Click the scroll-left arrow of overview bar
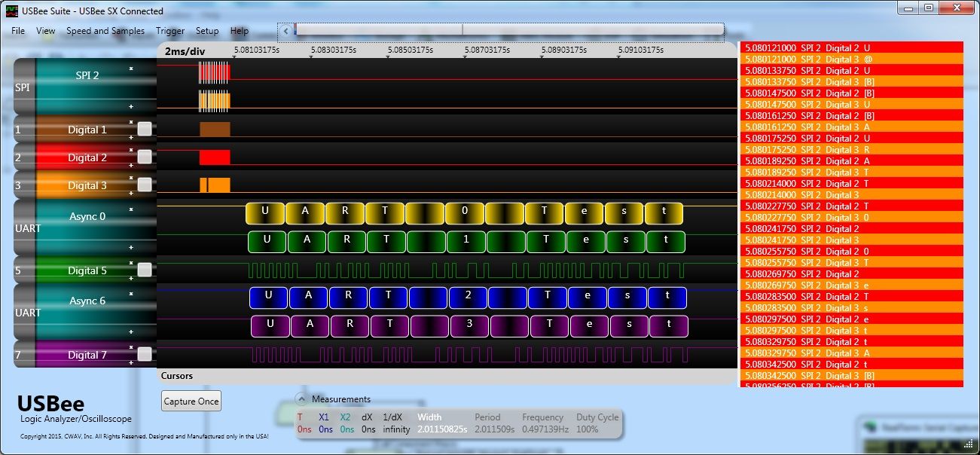The width and height of the screenshot is (980, 455). 285,31
